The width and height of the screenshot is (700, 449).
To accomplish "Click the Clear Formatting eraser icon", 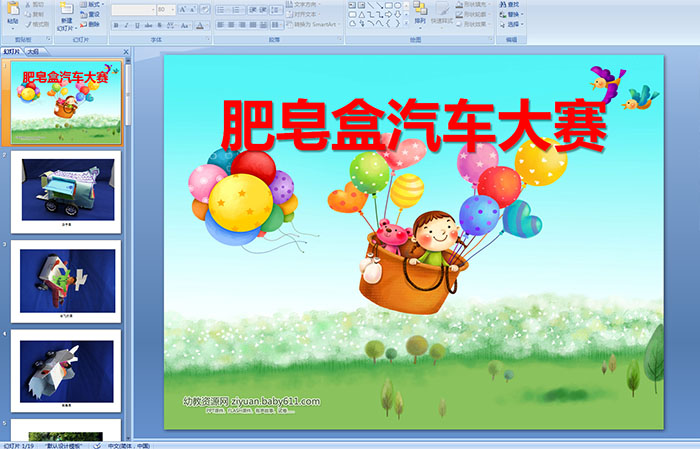I will tap(205, 9).
